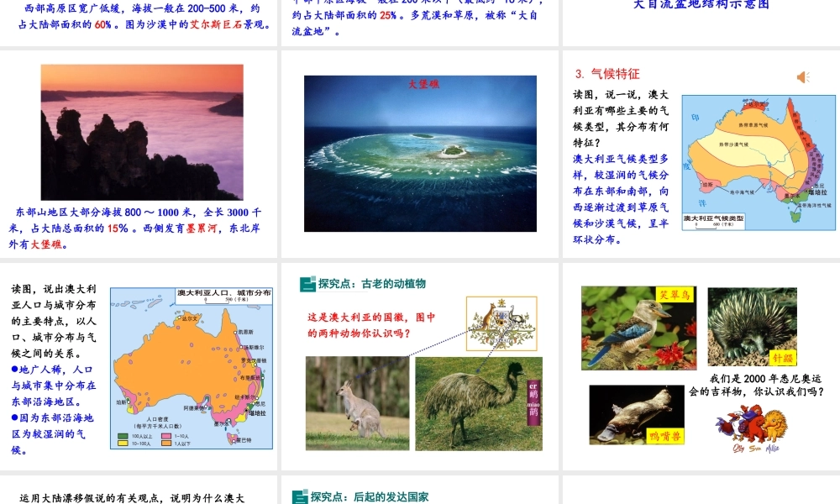Image resolution: width=840 pixels, height=504 pixels.
Task: Select the emu photo
Action: pyautogui.click(x=479, y=404)
